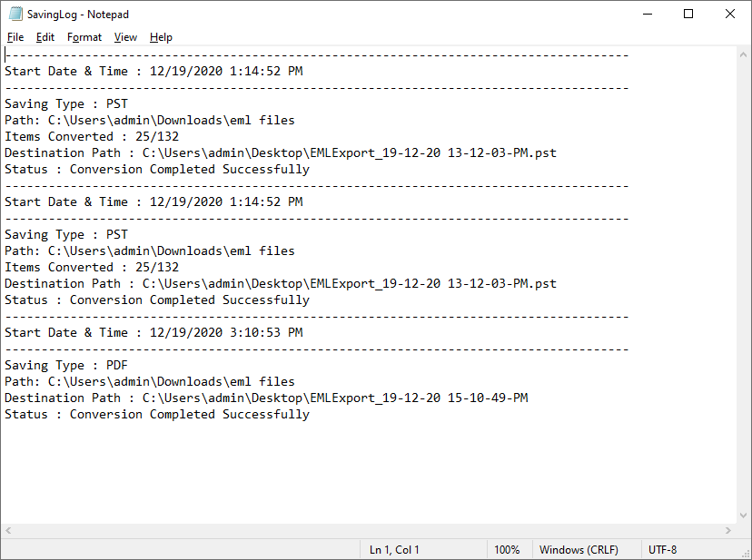
Task: Click the horizontal scrollbar left arrow
Action: [8, 530]
